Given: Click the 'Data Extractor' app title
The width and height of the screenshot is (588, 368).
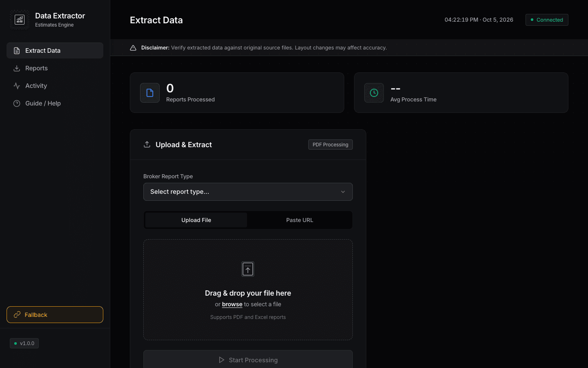Looking at the screenshot, I should pyautogui.click(x=60, y=16).
